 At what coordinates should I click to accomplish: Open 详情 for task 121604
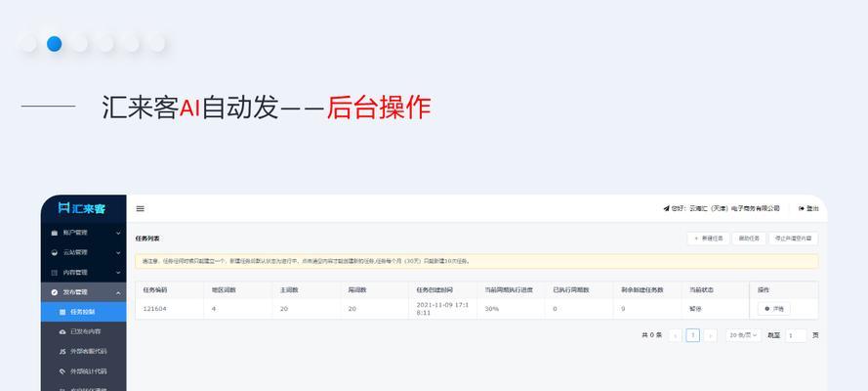click(x=774, y=309)
